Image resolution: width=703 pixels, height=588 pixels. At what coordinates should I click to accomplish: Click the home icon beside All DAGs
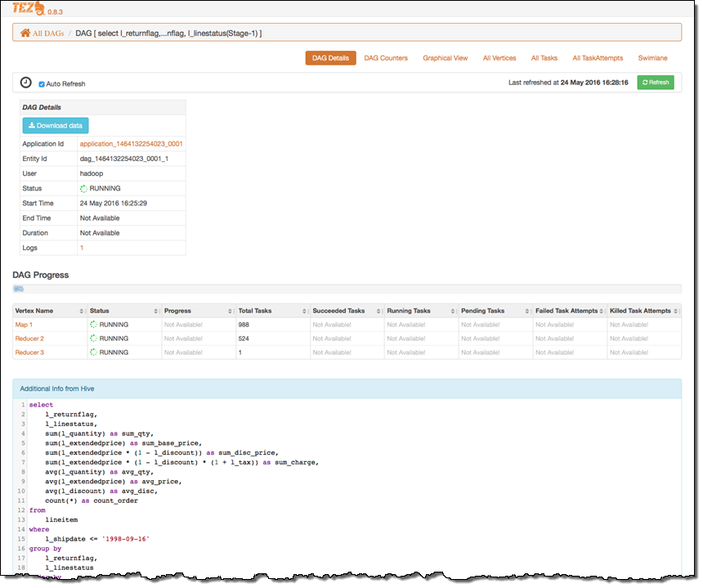(25, 34)
